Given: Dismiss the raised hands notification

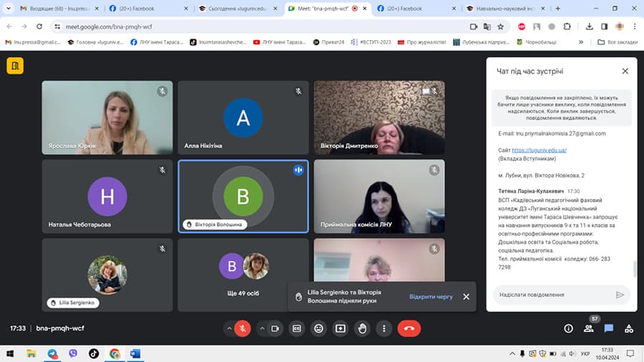Looking at the screenshot, I should pyautogui.click(x=466, y=296).
